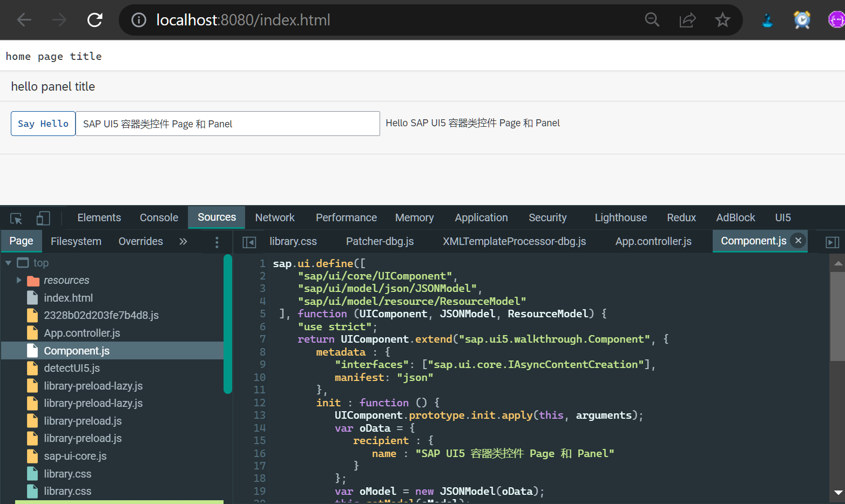Open the UI5 devtools tab

click(782, 217)
